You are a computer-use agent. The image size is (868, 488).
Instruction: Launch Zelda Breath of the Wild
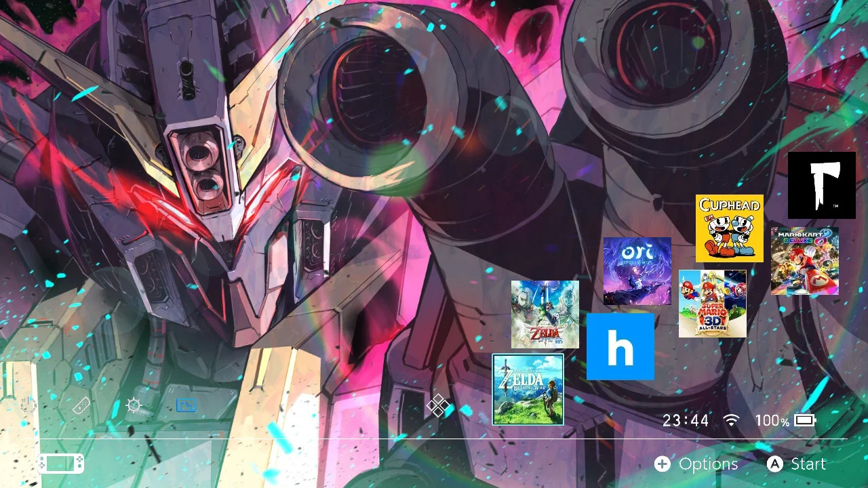point(528,389)
